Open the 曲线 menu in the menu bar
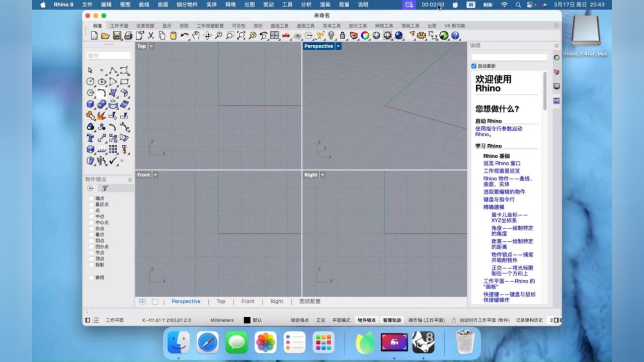The width and height of the screenshot is (644, 362). (143, 5)
